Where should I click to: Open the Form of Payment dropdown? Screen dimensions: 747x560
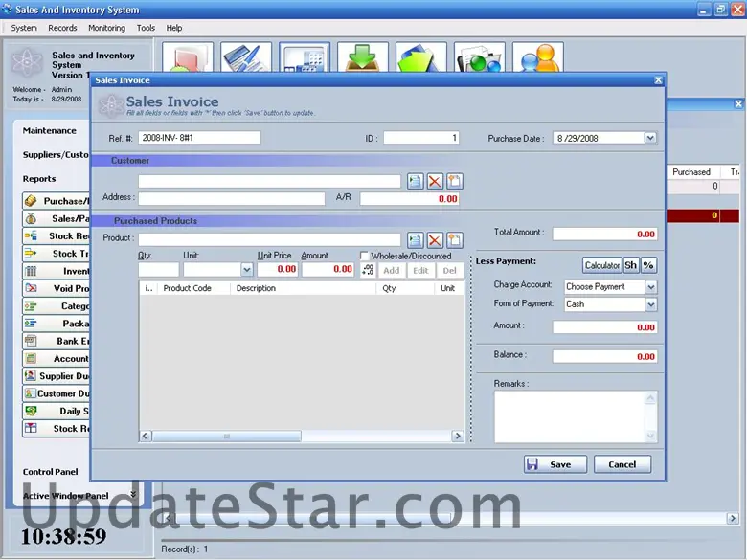coord(651,304)
